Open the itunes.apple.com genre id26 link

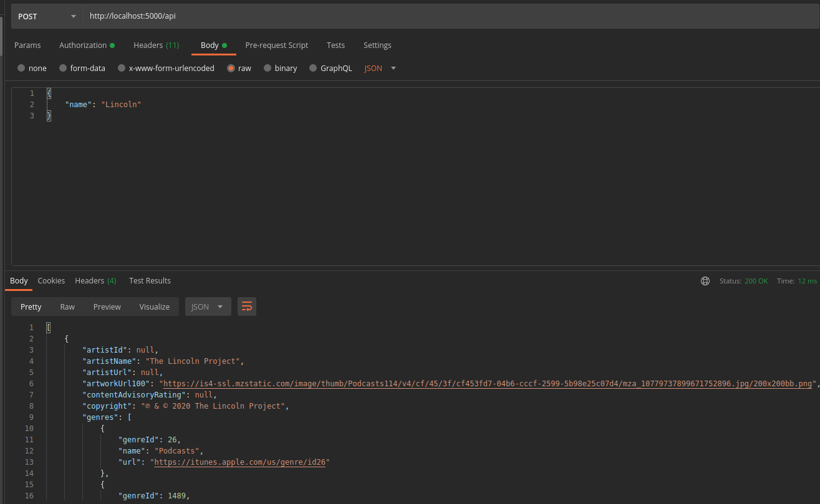(x=239, y=462)
